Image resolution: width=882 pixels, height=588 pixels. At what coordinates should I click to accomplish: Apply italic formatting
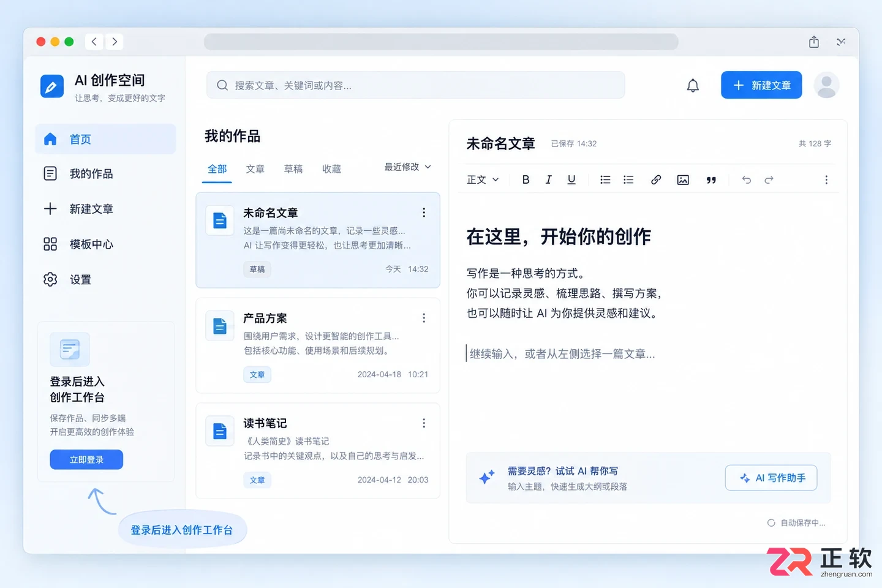548,179
